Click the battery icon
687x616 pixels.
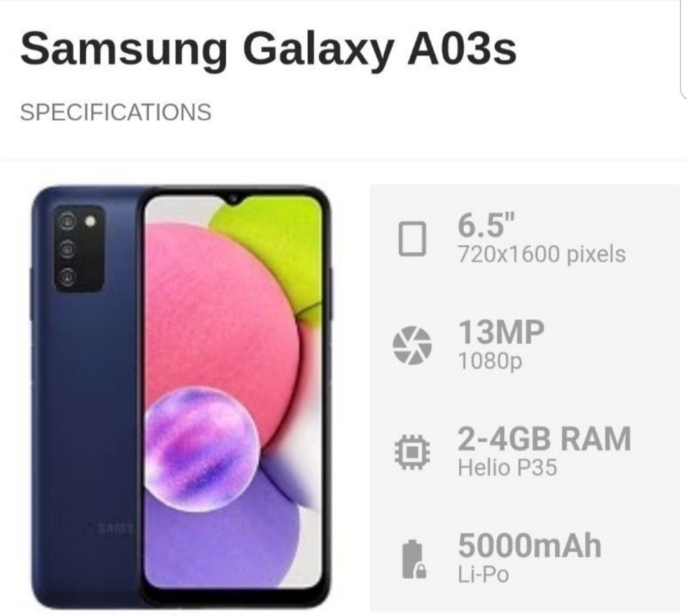click(x=413, y=559)
